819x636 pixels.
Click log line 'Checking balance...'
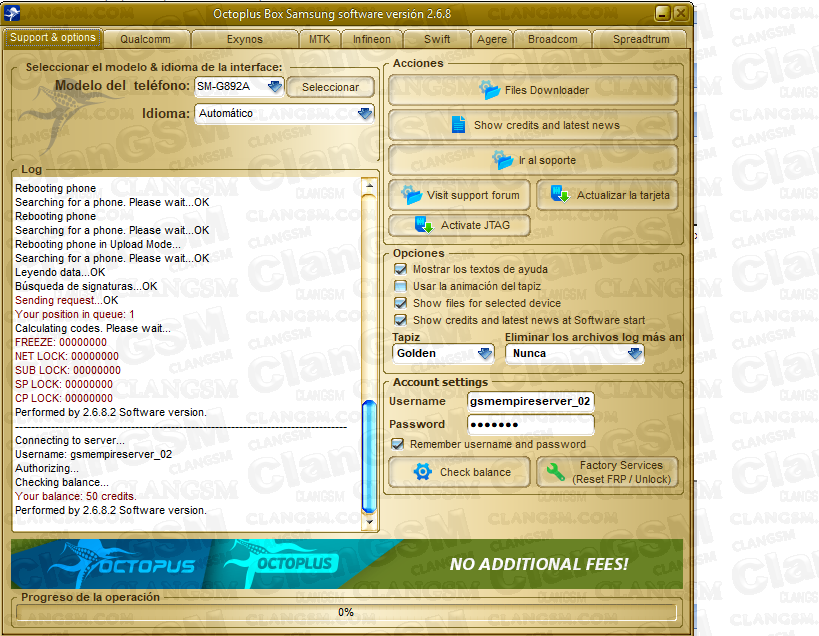pos(62,482)
